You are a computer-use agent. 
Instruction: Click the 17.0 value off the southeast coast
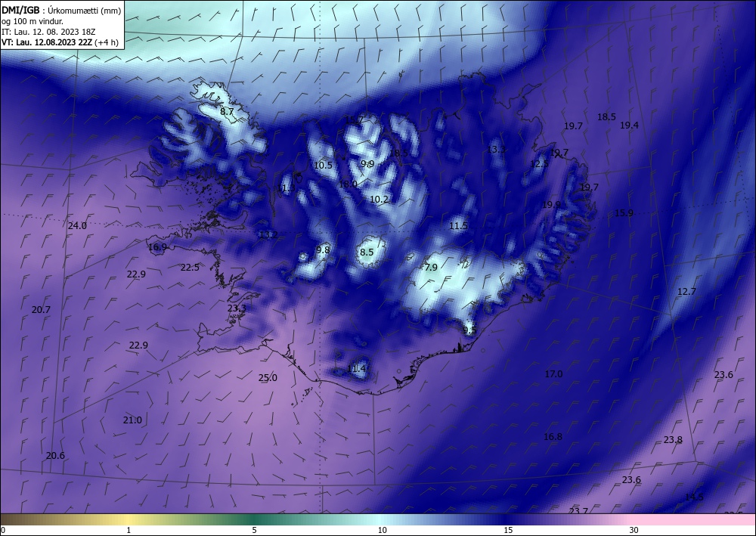click(x=553, y=374)
